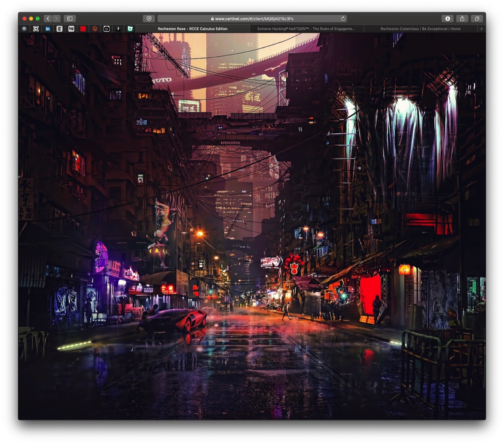Open the camera icon pinned tab
The image size is (504, 444).
point(107,29)
